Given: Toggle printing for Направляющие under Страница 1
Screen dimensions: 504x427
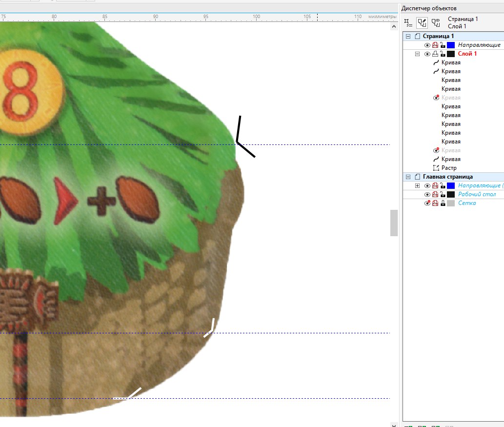Looking at the screenshot, I should click(435, 45).
